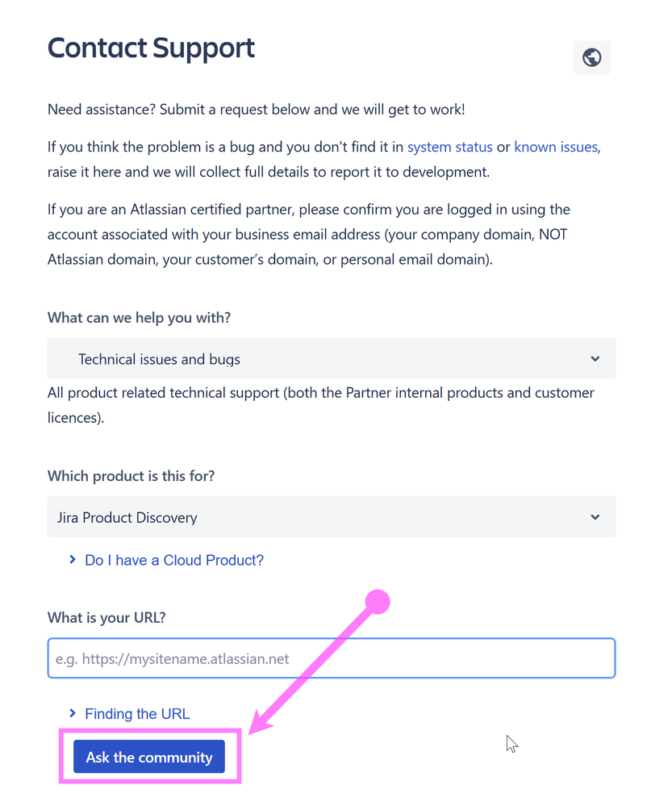Open the Technical issues and bugs dropdown
This screenshot has height=806, width=672.
pyautogui.click(x=331, y=358)
